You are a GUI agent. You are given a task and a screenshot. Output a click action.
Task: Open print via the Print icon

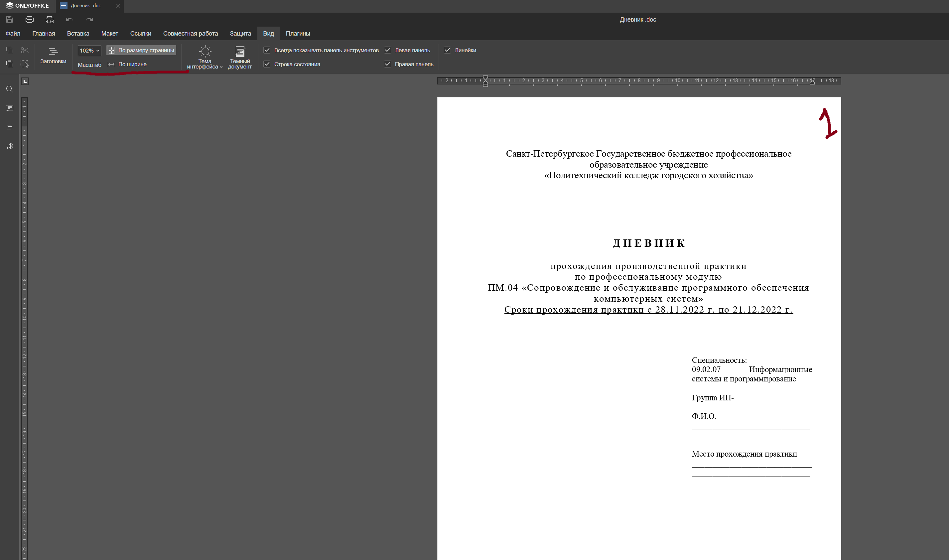(x=30, y=20)
